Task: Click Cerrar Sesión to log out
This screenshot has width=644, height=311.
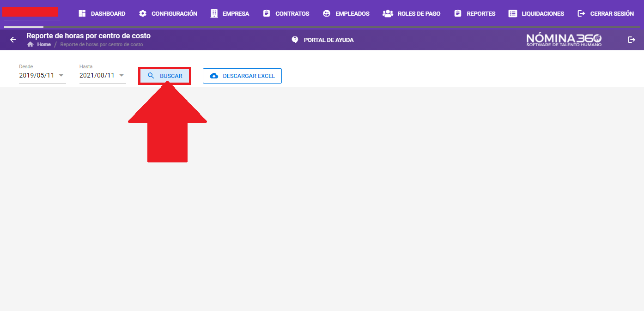Action: tap(606, 14)
